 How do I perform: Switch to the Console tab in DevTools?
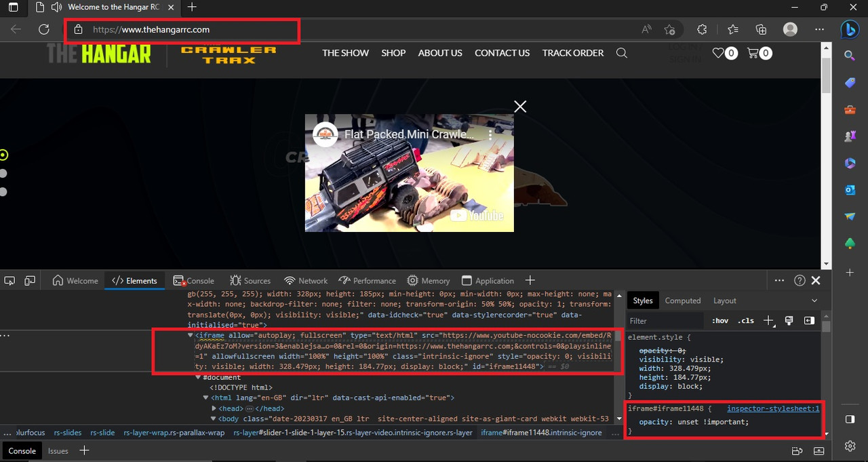click(193, 281)
